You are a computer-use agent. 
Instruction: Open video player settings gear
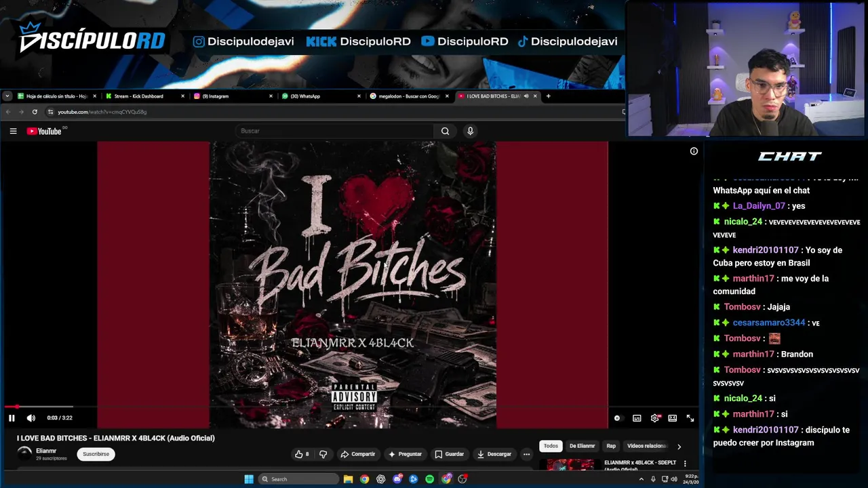click(x=655, y=418)
